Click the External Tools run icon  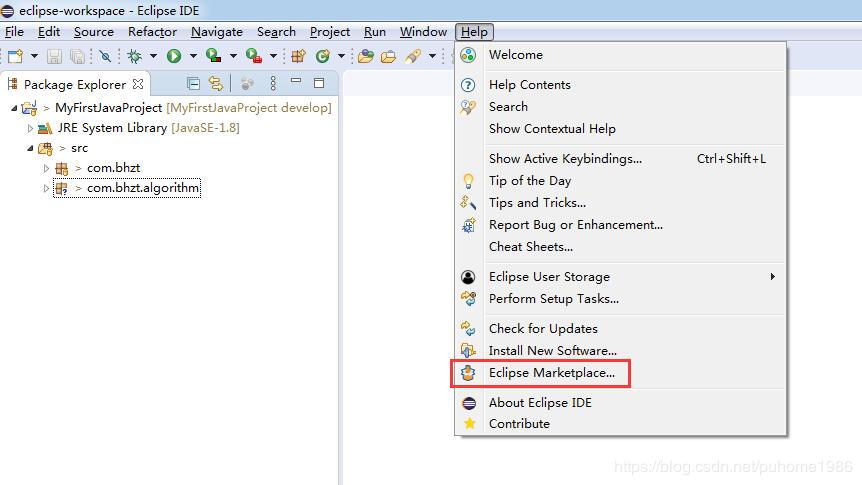pyautogui.click(x=253, y=56)
